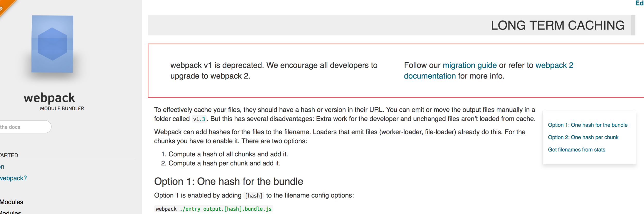Click the 'webpack v1 is deprecated' notice text
The height and width of the screenshot is (214, 644).
[274, 71]
